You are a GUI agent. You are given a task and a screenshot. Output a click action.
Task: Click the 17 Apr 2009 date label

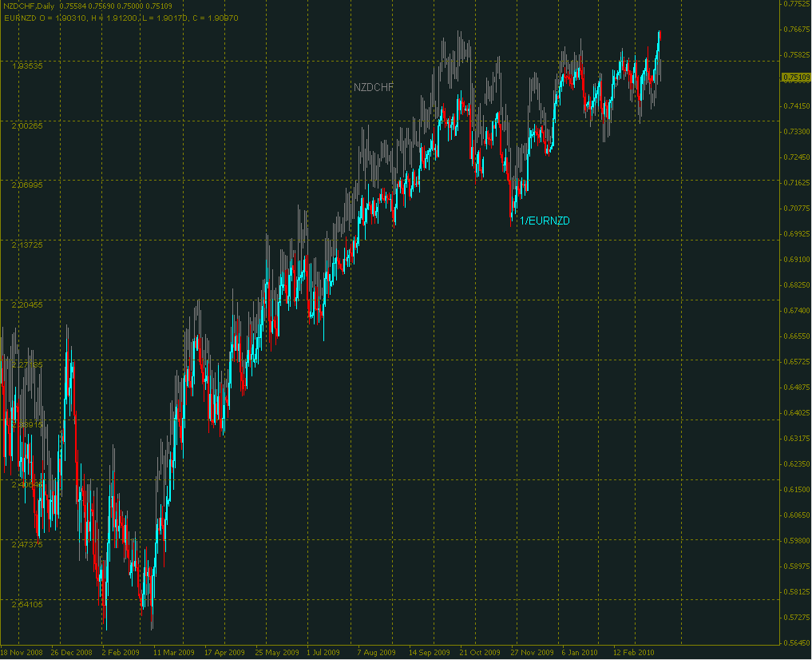tap(224, 653)
